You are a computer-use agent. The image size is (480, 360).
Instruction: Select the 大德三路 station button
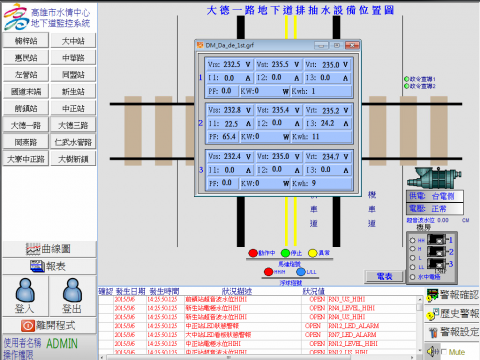(73, 125)
